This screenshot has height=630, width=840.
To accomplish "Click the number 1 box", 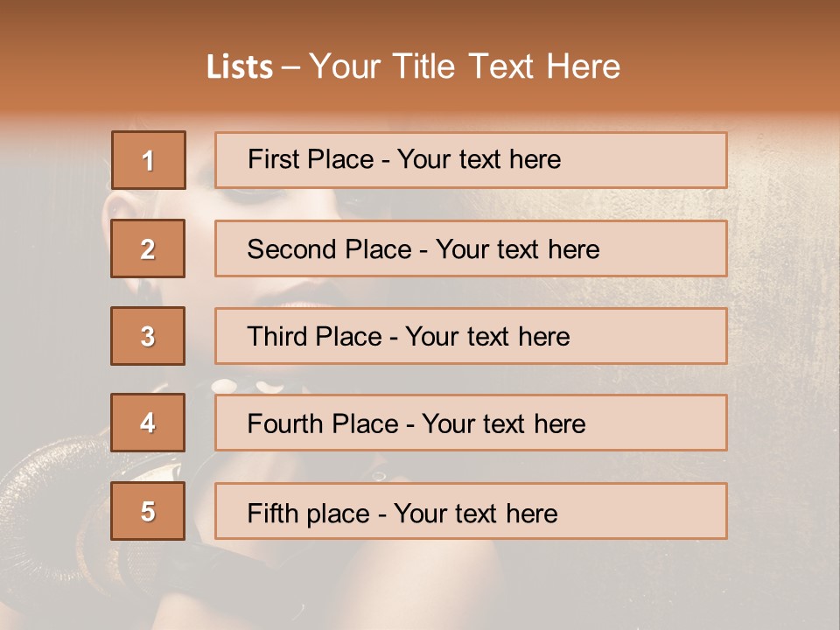I will pyautogui.click(x=148, y=160).
